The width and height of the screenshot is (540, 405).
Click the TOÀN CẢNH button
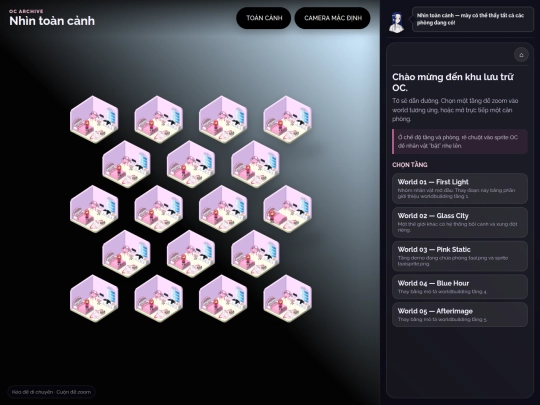264,18
